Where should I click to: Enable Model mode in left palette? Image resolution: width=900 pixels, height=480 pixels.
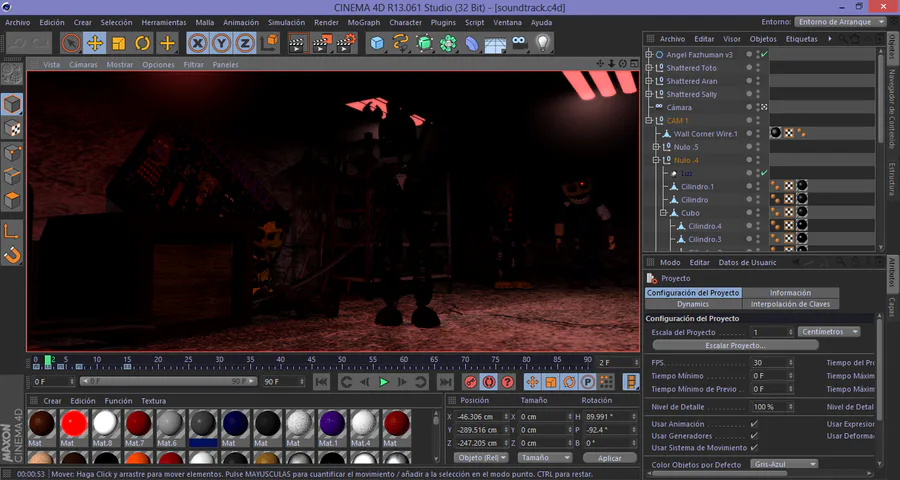click(x=12, y=105)
